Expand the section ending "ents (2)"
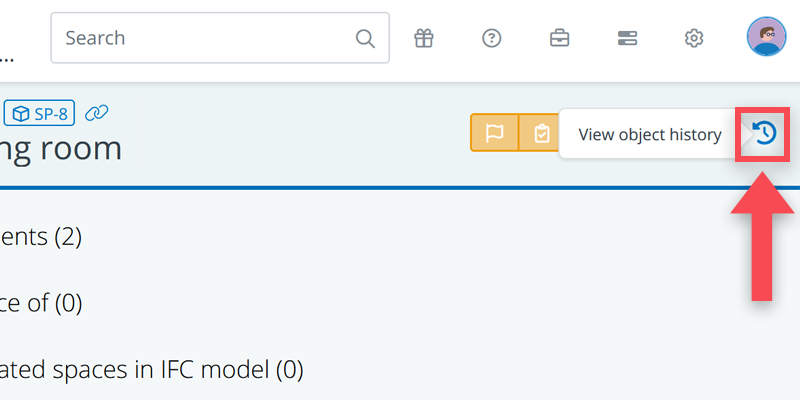Screen dimensions: 800x400 (x=40, y=237)
